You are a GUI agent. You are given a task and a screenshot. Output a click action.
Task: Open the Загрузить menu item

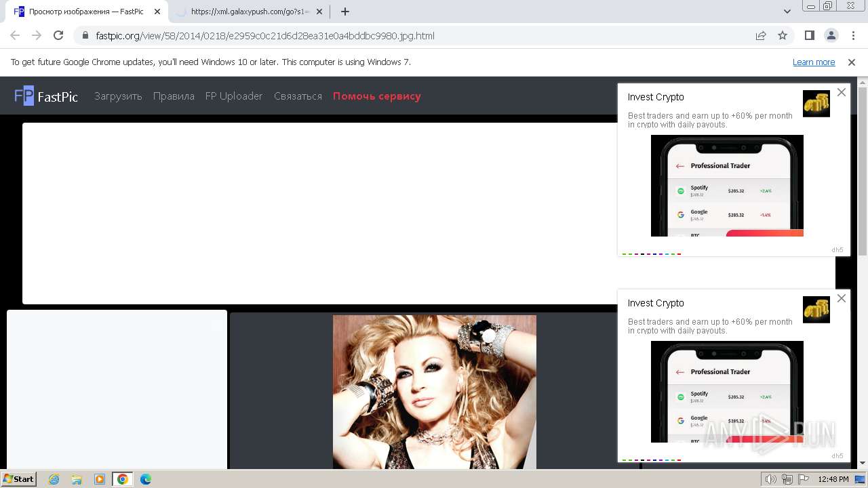pos(118,96)
